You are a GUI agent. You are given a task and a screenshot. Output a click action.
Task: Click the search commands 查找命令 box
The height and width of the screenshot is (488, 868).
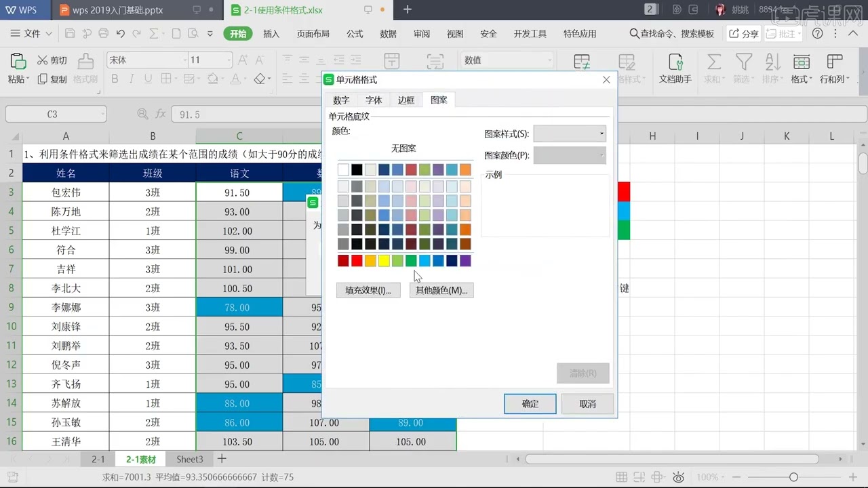pyautogui.click(x=672, y=33)
